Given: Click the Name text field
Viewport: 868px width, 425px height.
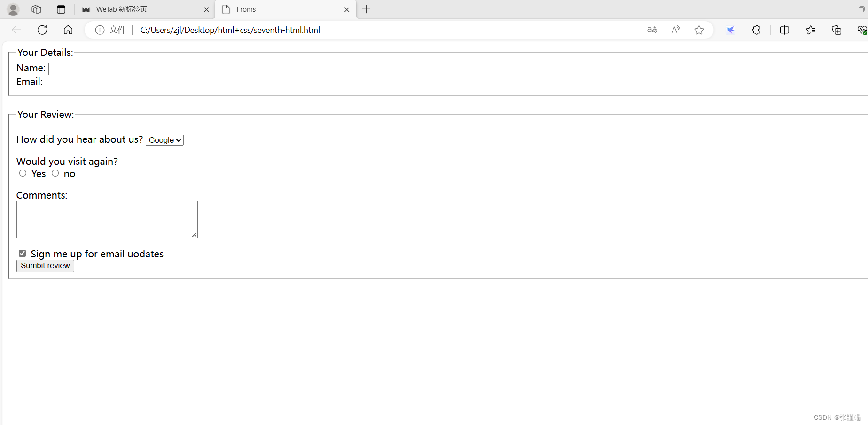Looking at the screenshot, I should tap(117, 69).
